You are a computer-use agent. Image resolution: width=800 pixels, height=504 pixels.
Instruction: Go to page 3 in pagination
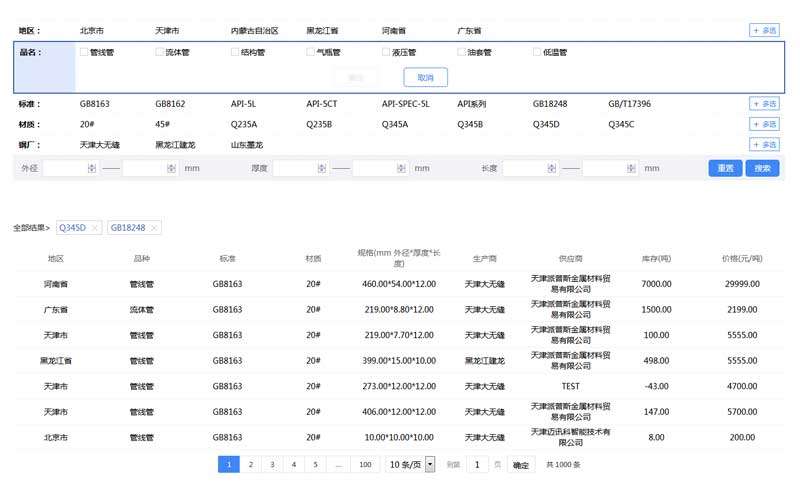click(x=272, y=464)
